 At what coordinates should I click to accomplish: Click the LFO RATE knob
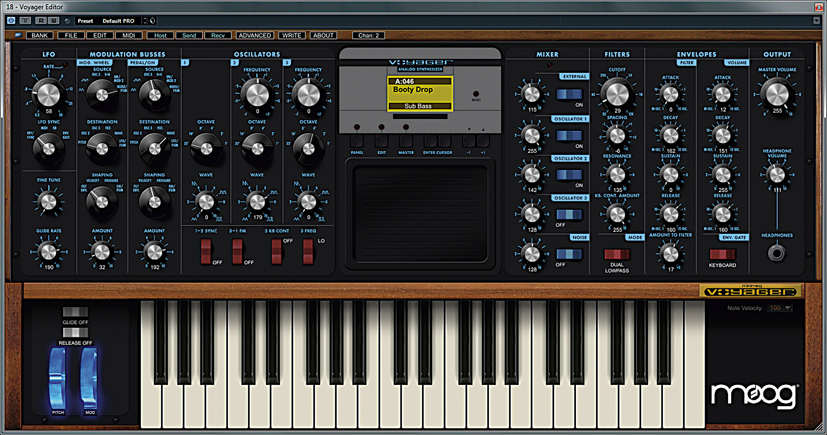[49, 94]
